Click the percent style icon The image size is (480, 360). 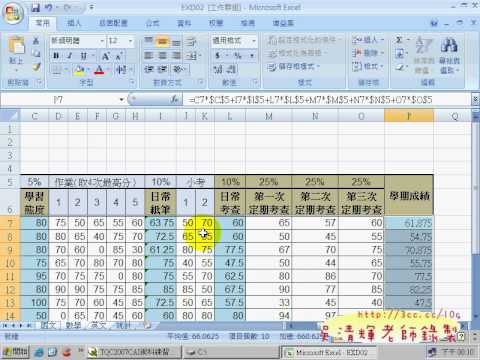(x=238, y=55)
